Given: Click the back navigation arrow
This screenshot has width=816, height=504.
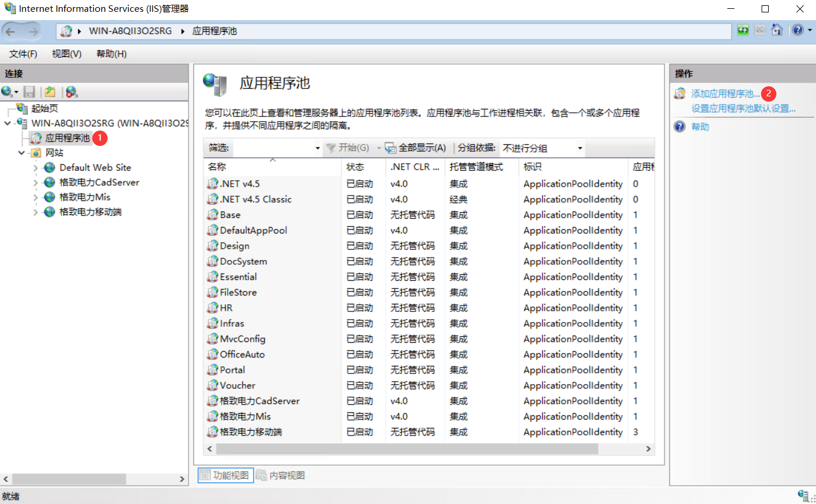Looking at the screenshot, I should pos(11,31).
